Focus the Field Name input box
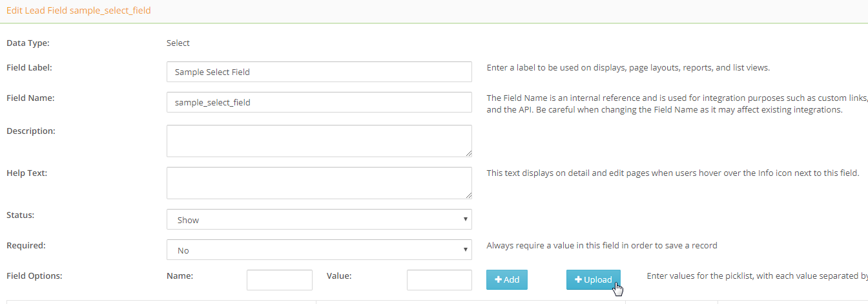This screenshot has height=304, width=868. pos(319,102)
